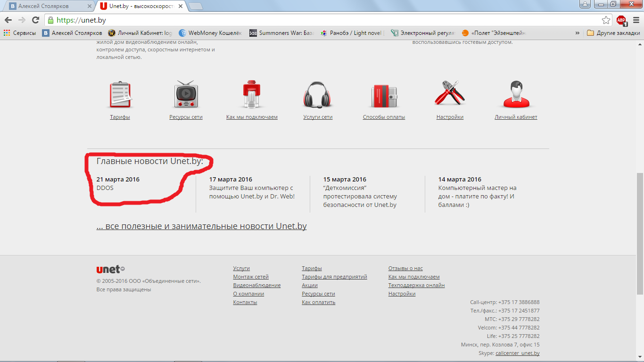This screenshot has height=362, width=644.
Task: Open the Summoners War bookmark
Action: [282, 33]
